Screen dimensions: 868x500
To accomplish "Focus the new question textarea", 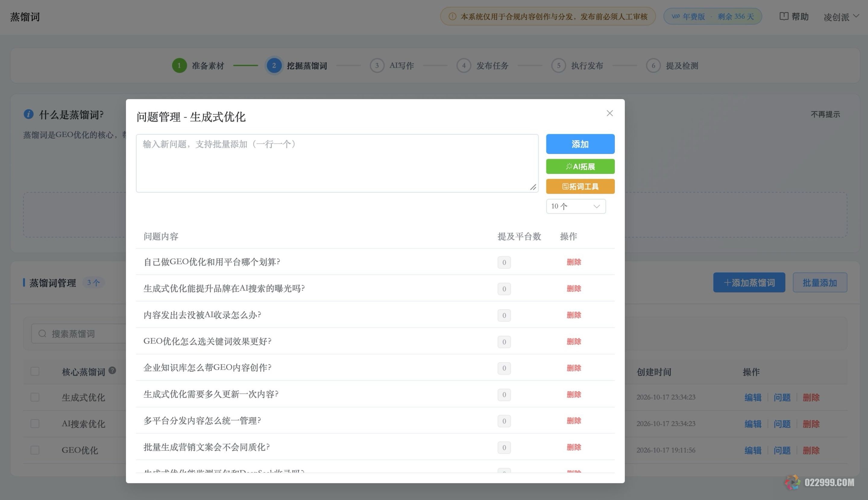I will tap(337, 163).
